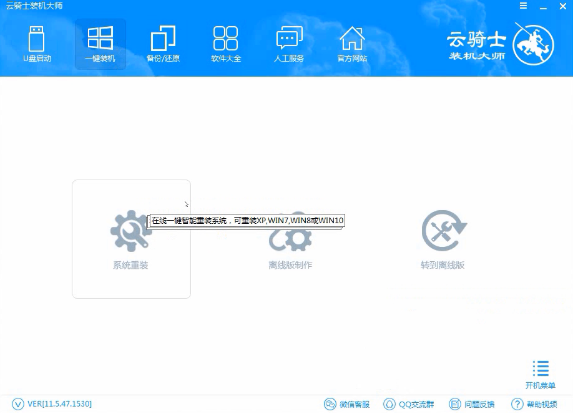Open the U盘启动 USB boot section
The width and height of the screenshot is (573, 413).
click(x=37, y=44)
